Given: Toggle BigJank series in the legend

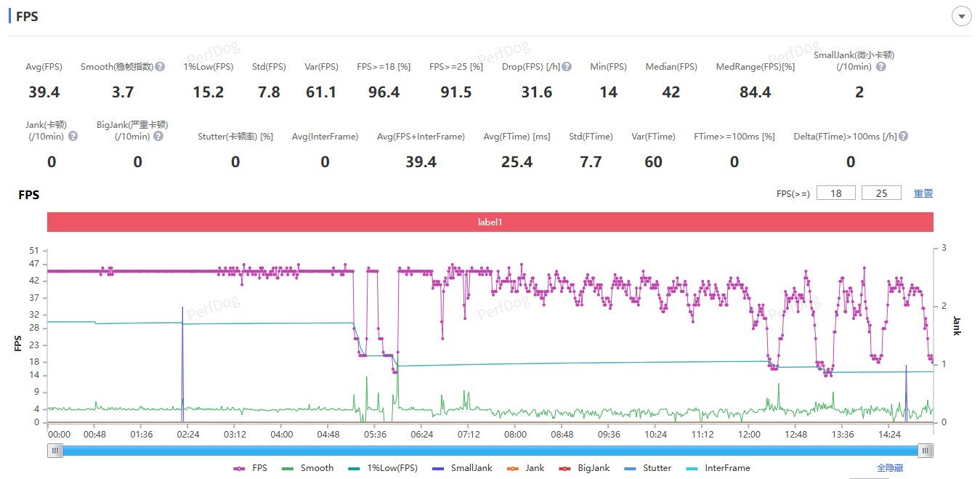Looking at the screenshot, I should coord(585,468).
